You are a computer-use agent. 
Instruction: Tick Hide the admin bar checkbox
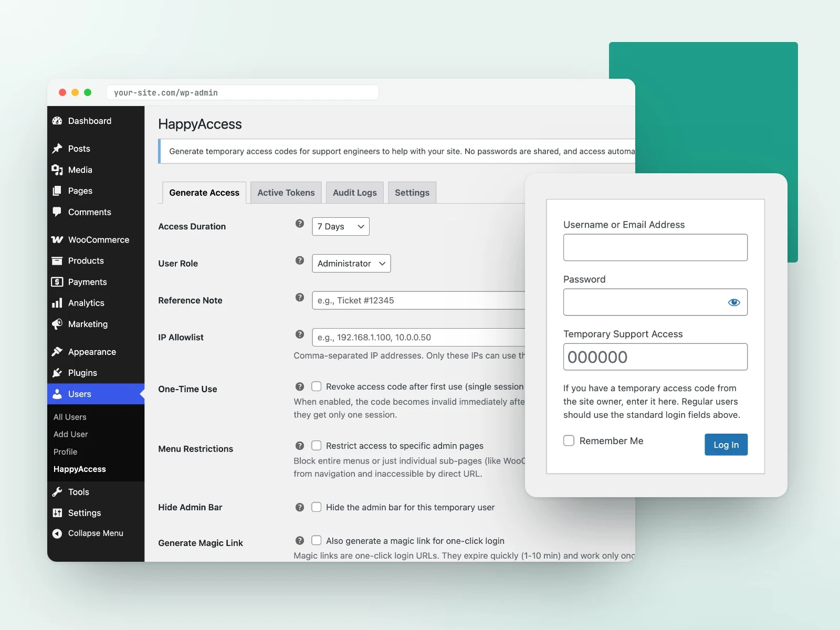tap(317, 507)
